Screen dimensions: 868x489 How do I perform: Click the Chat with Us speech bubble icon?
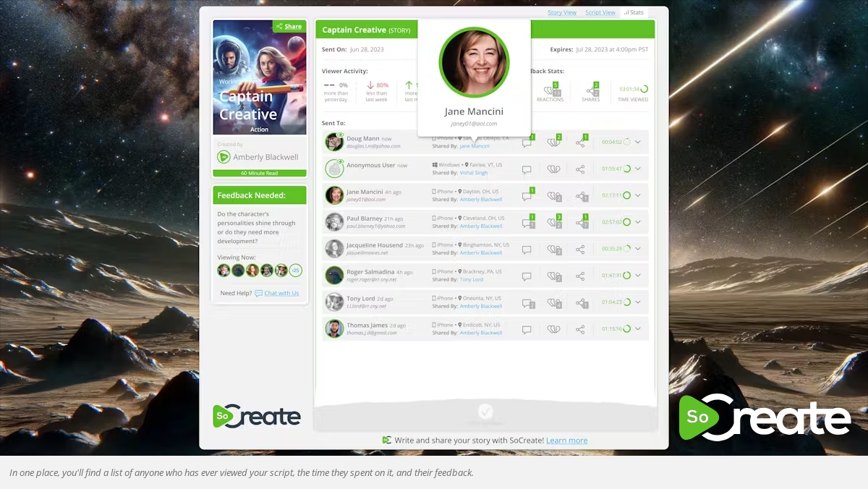coord(258,293)
